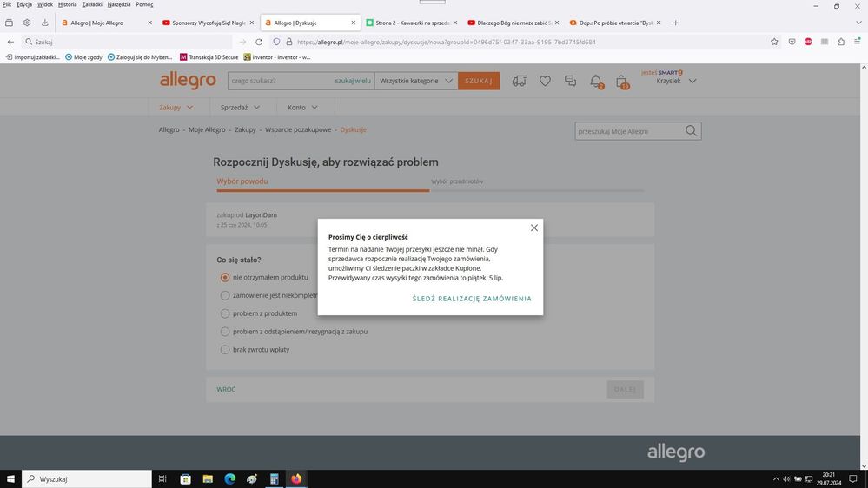This screenshot has width=868, height=488.
Task: Bookmark this page with star icon
Action: [x=774, y=42]
